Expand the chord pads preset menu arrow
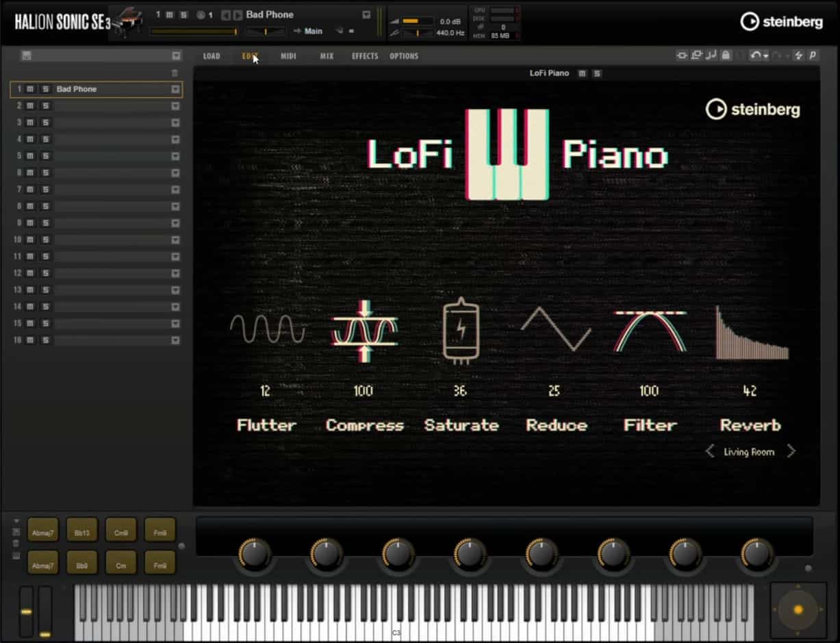 pyautogui.click(x=16, y=520)
